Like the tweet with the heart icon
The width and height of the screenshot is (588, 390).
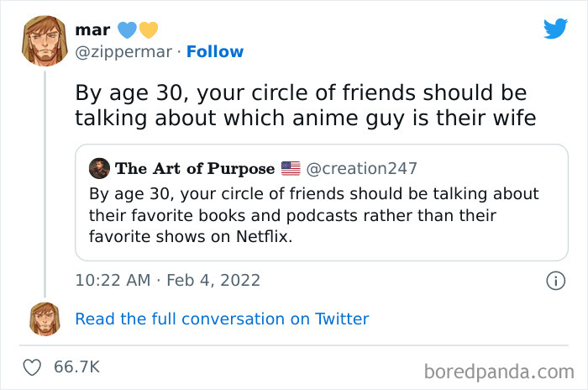point(33,366)
